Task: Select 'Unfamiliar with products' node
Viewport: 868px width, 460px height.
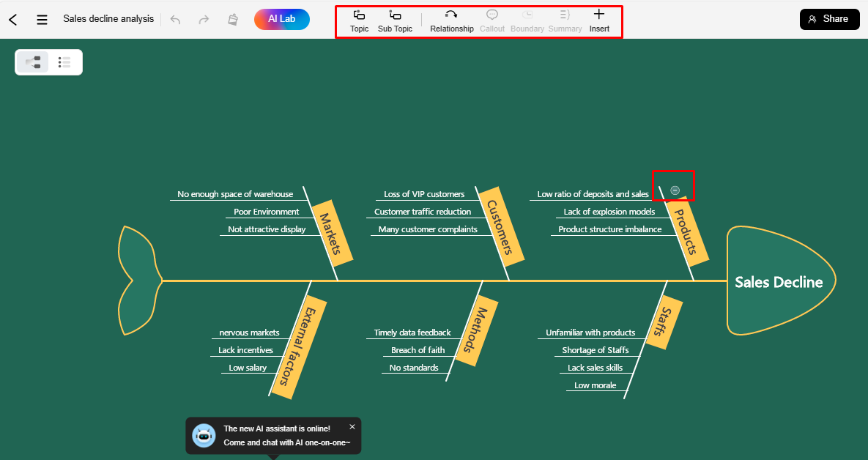Action: 590,333
